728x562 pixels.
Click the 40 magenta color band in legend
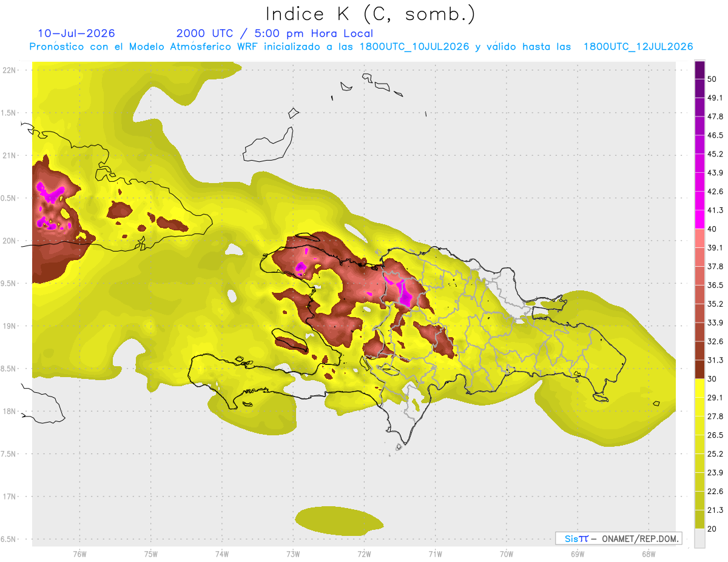point(699,219)
